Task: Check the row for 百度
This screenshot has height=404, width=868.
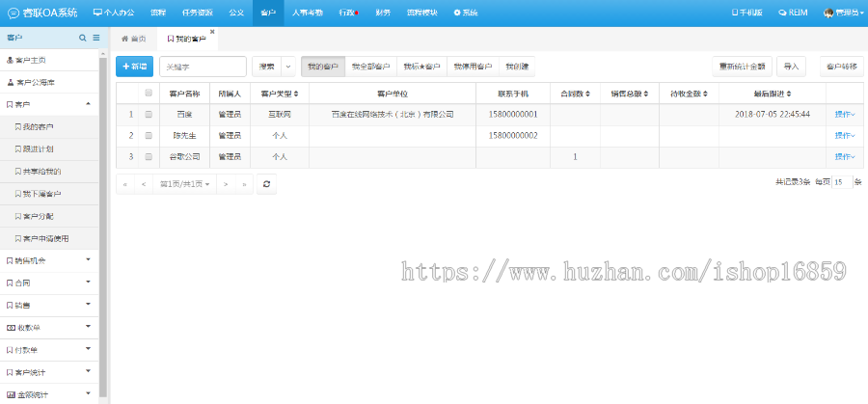Action: pyautogui.click(x=149, y=115)
